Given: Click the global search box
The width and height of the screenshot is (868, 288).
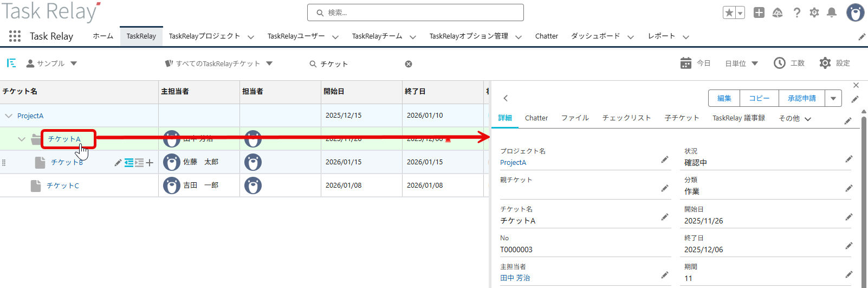Looking at the screenshot, I should (x=416, y=12).
